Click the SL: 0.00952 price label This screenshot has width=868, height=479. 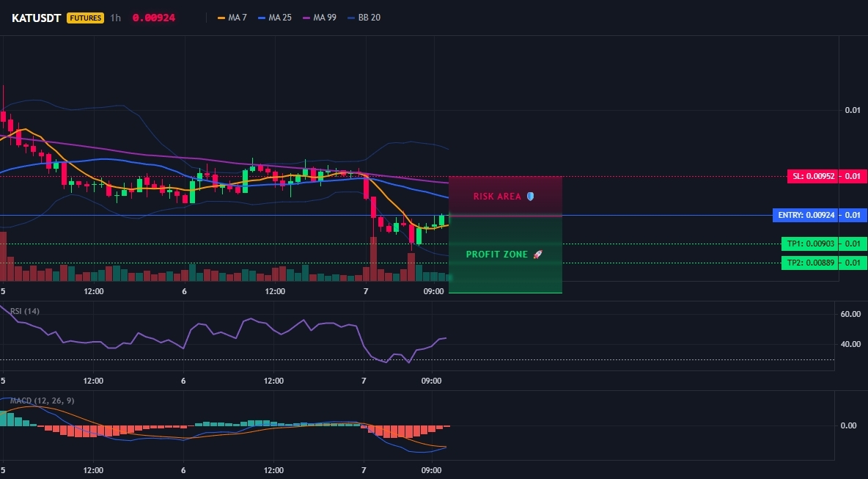tap(812, 177)
